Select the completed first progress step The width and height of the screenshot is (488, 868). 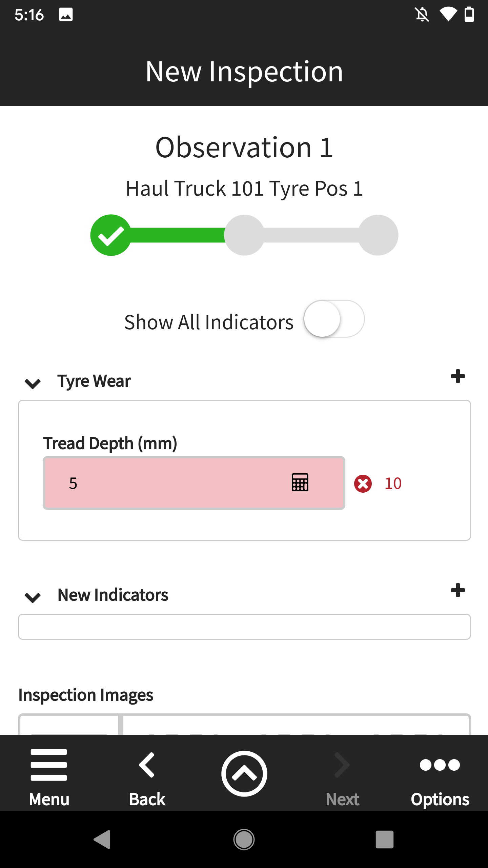[111, 235]
